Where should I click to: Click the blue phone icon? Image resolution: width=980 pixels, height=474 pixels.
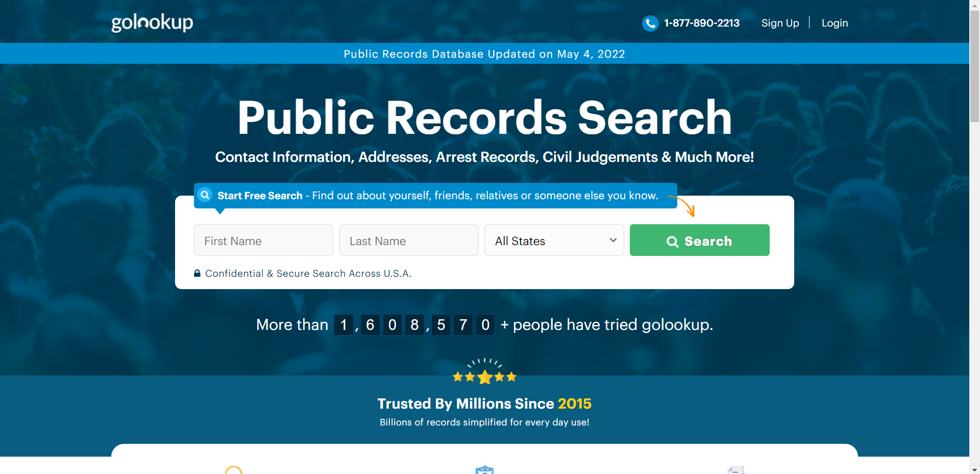point(650,23)
